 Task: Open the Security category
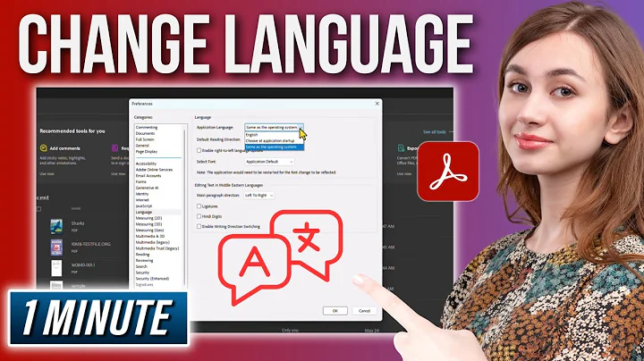tap(142, 273)
